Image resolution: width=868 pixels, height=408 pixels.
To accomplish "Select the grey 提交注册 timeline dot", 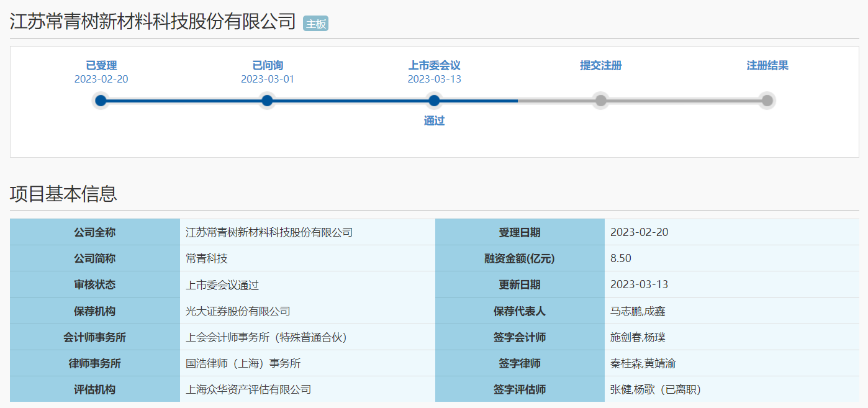I will point(600,101).
